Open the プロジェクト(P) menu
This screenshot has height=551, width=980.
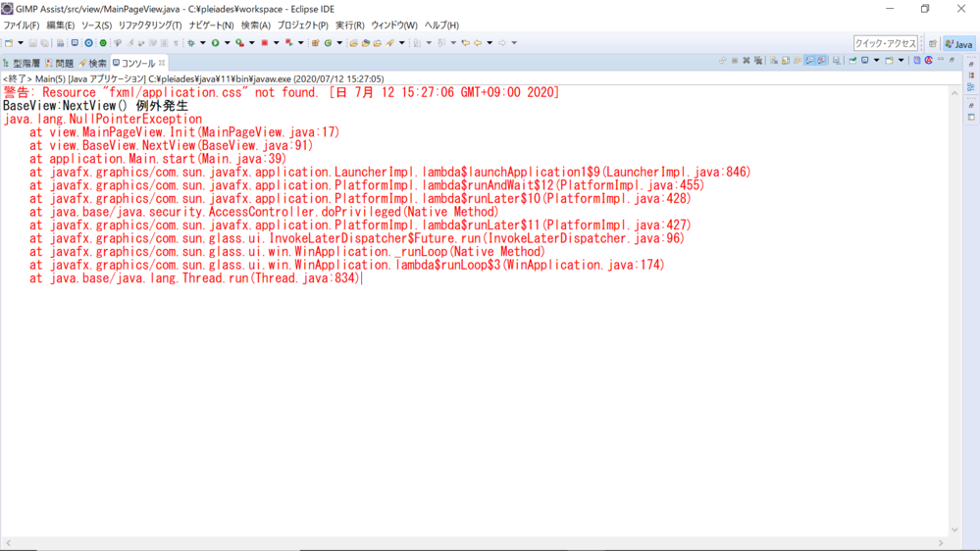(302, 25)
